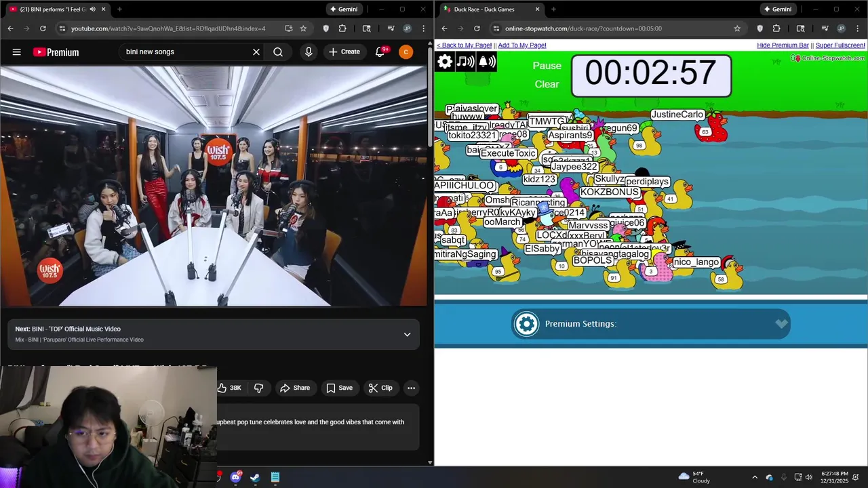Screen dimensions: 868x488
Task: Click the YouTube Create button
Action: [344, 52]
